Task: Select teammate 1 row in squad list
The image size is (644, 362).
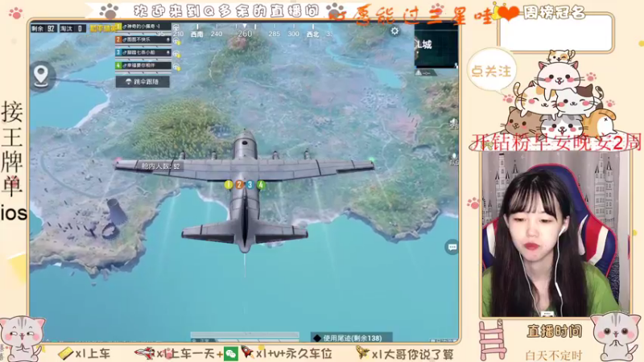Action: pos(143,27)
